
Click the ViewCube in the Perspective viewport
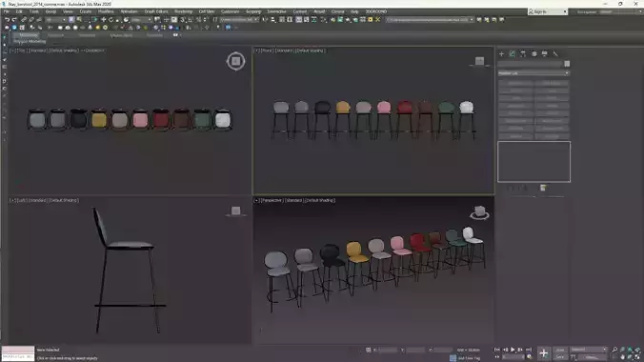pos(479,212)
